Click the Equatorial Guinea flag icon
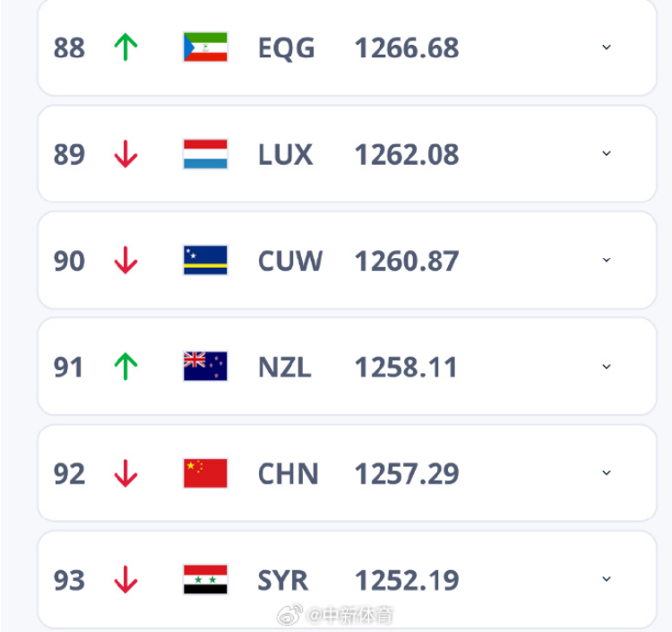Viewport: 672px width, 632px height. point(205,48)
